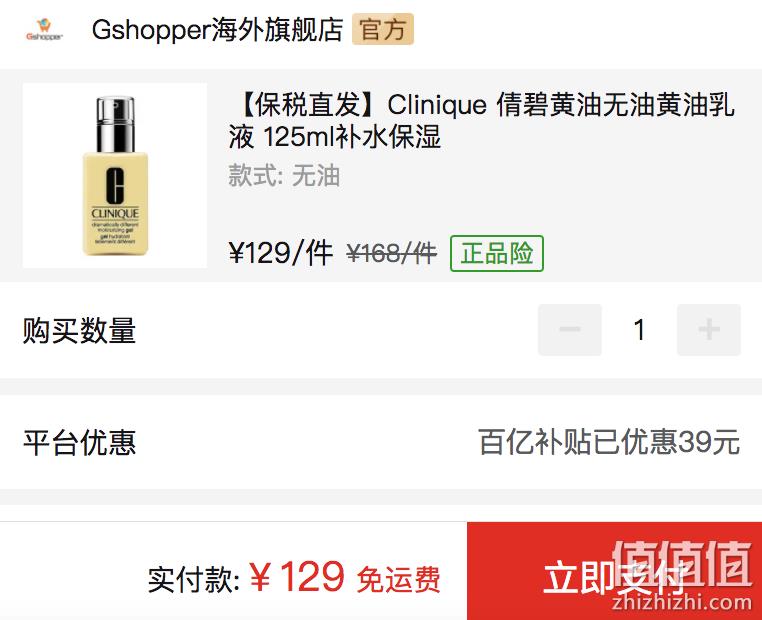View 百亿补贴已优惠39元 discount details
This screenshot has height=620, width=762.
609,442
